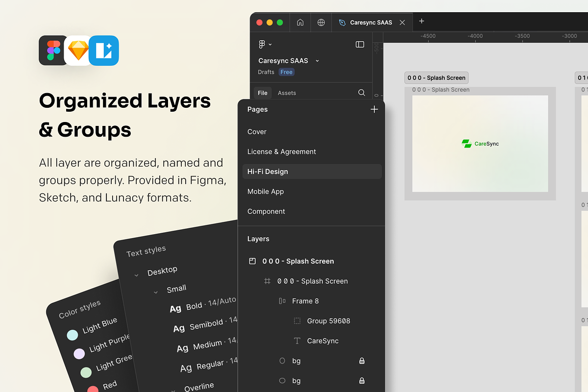588x392 pixels.
Task: Collapse the Small text styles group
Action: click(156, 292)
